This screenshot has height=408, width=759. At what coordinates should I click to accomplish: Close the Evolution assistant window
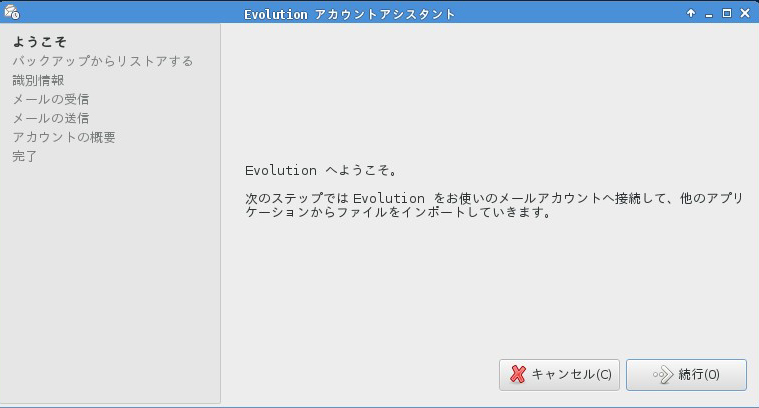pyautogui.click(x=745, y=13)
